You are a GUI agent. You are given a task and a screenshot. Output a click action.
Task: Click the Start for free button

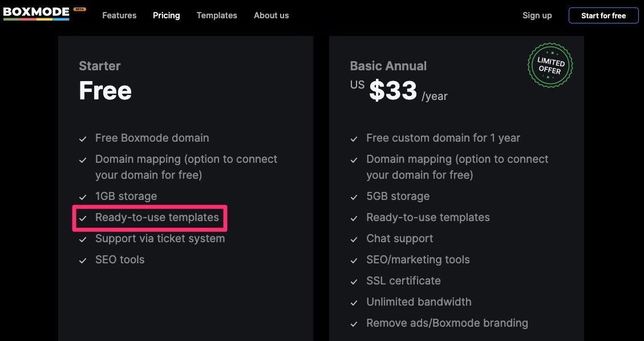pyautogui.click(x=604, y=15)
